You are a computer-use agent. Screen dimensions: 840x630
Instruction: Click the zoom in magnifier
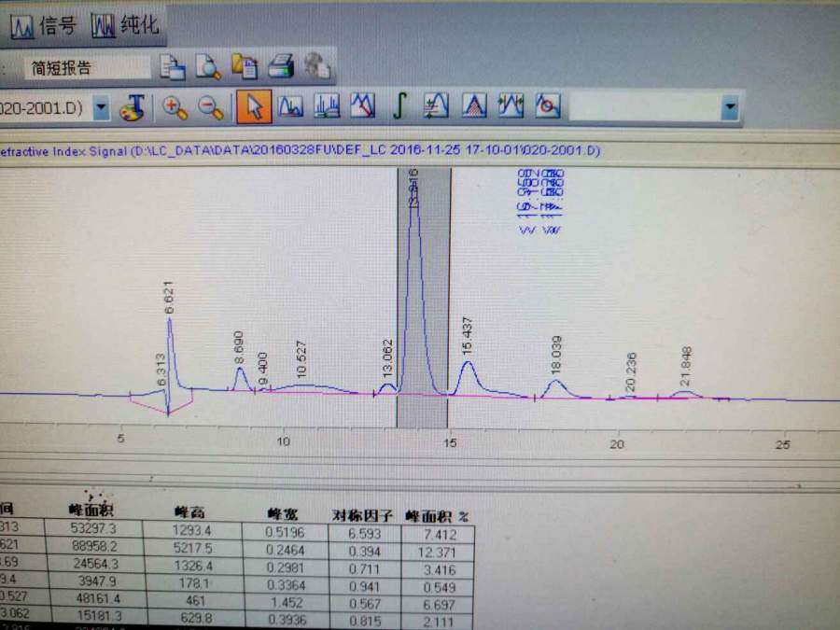coord(175,107)
